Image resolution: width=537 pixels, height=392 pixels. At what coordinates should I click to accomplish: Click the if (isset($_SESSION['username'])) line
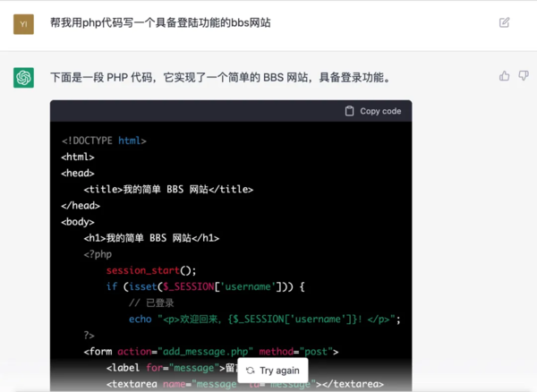[205, 286]
